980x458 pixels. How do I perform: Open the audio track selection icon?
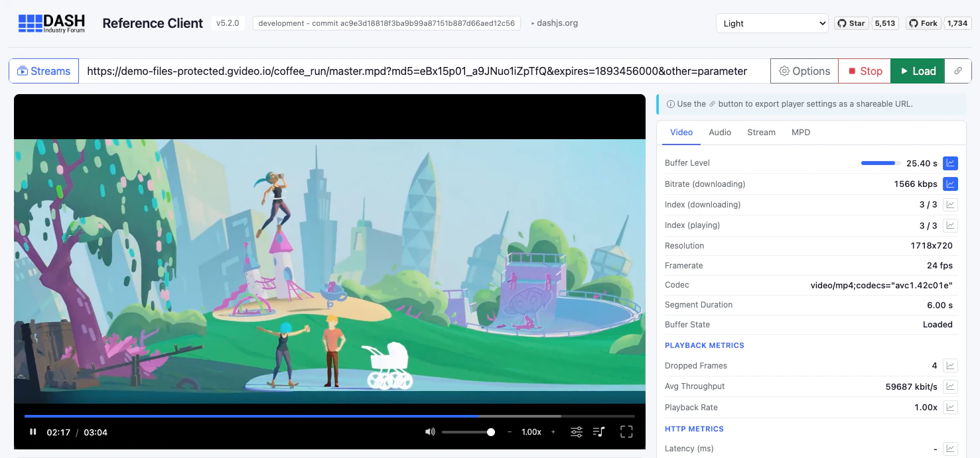[x=598, y=432]
